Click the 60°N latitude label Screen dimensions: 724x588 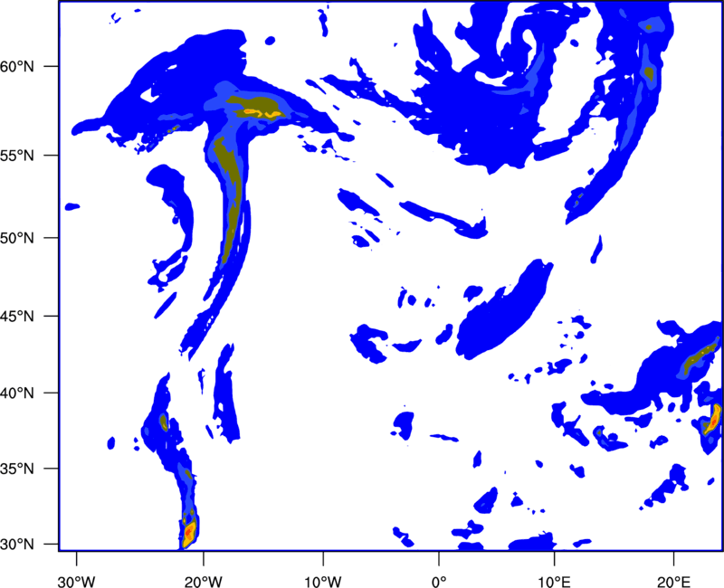pos(17,66)
